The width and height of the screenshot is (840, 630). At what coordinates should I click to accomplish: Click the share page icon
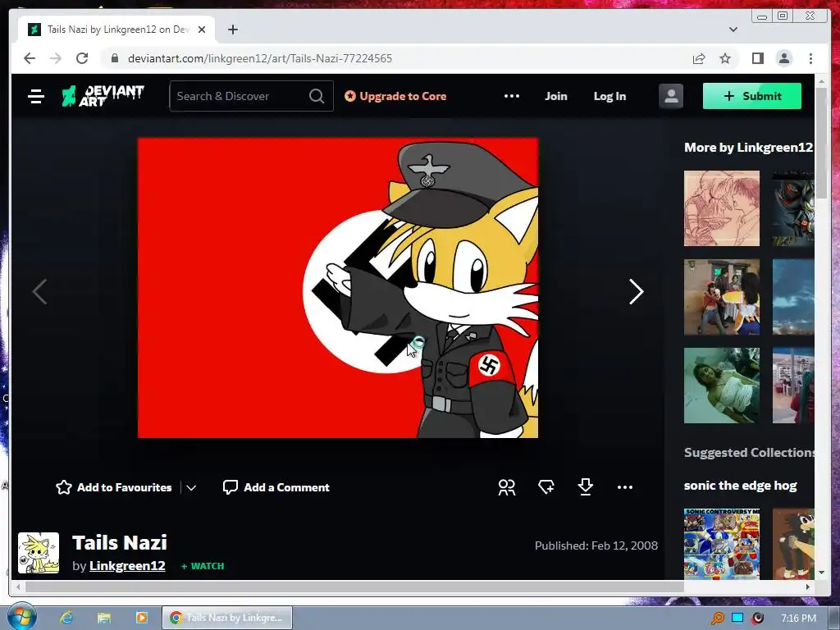(699, 58)
